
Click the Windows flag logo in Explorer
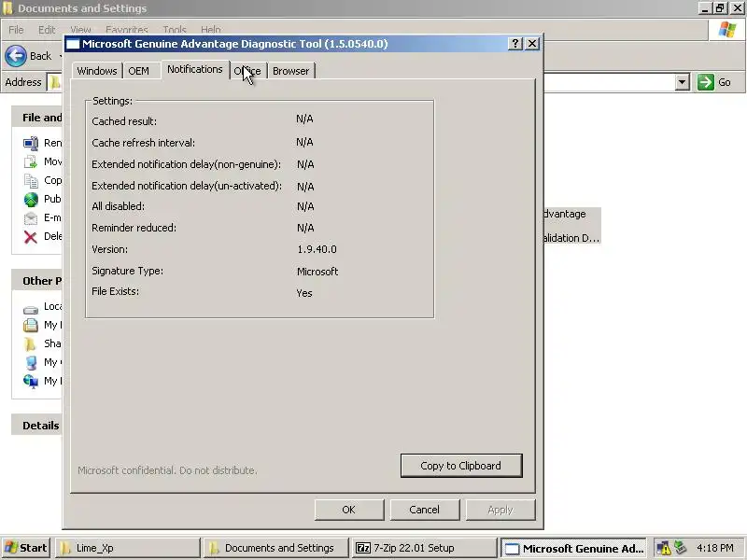click(x=727, y=30)
